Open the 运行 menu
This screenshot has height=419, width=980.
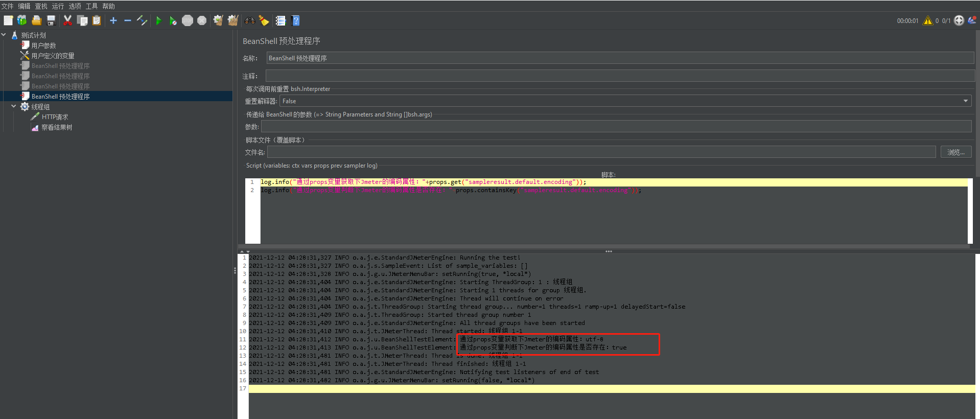(58, 6)
